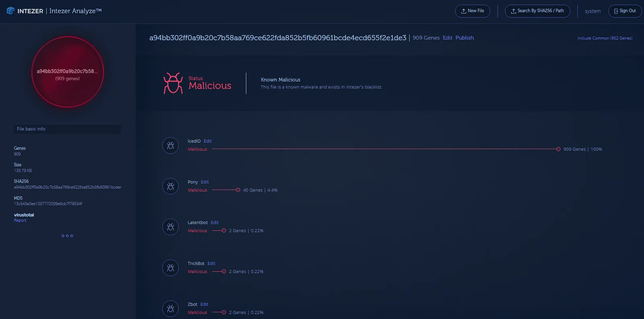
Task: Click Latentbot 2 Genes bar endpoint
Action: click(x=224, y=231)
